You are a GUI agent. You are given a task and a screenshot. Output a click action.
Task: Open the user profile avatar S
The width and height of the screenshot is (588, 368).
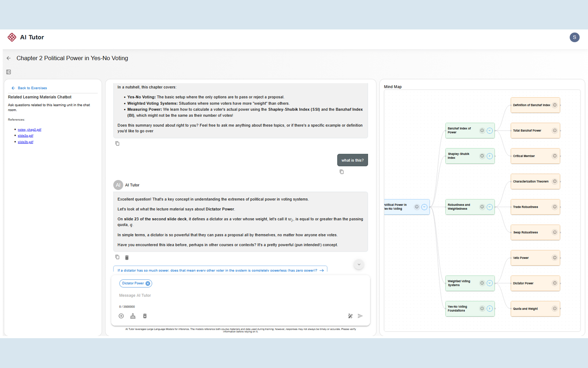click(x=574, y=37)
